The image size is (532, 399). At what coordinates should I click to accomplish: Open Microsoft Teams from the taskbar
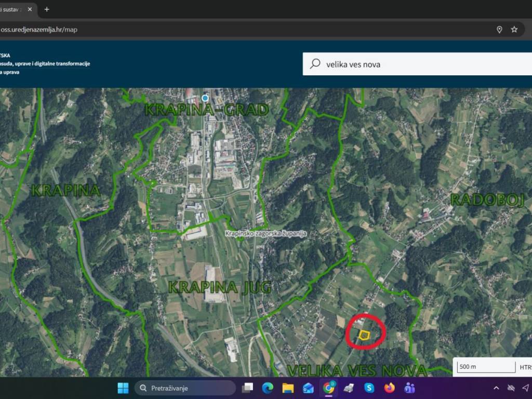click(409, 388)
